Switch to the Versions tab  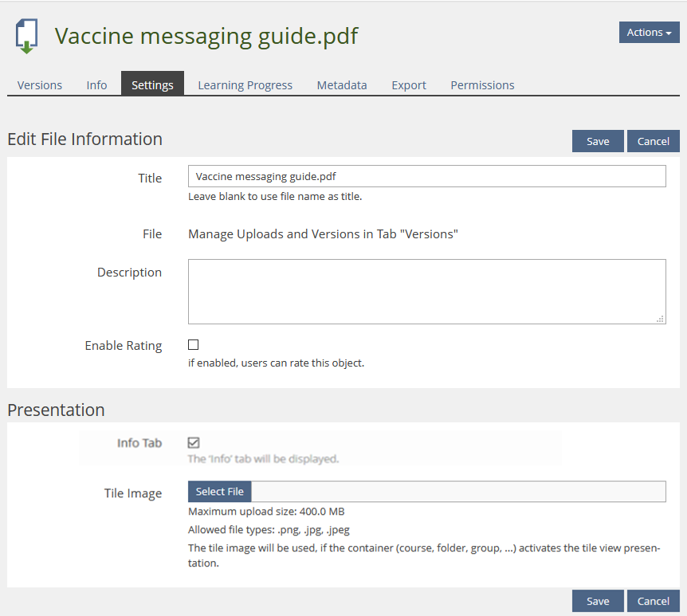click(x=40, y=85)
